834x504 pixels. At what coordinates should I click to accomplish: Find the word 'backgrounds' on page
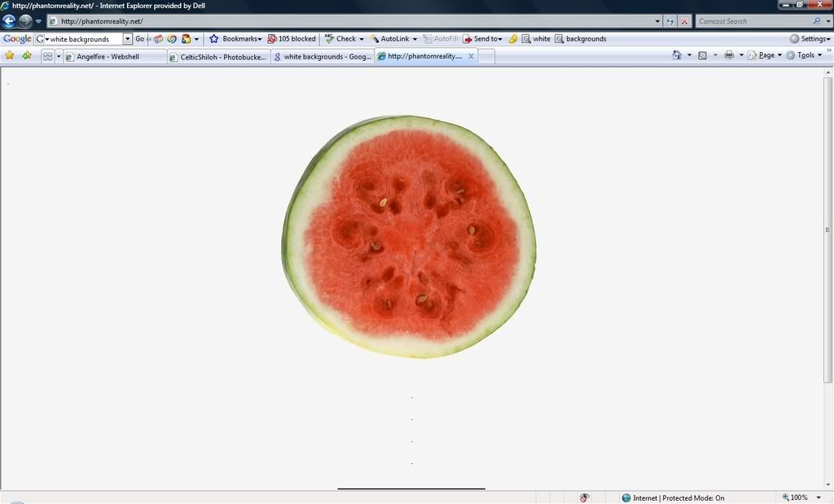pos(580,39)
